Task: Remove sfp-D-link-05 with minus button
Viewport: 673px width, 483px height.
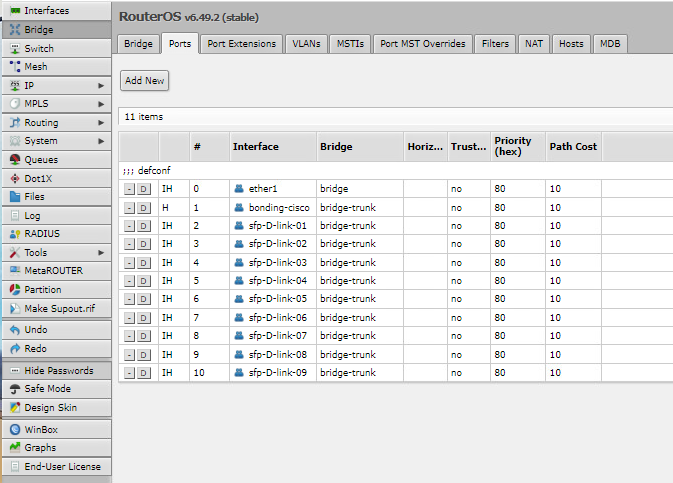Action: (130, 299)
